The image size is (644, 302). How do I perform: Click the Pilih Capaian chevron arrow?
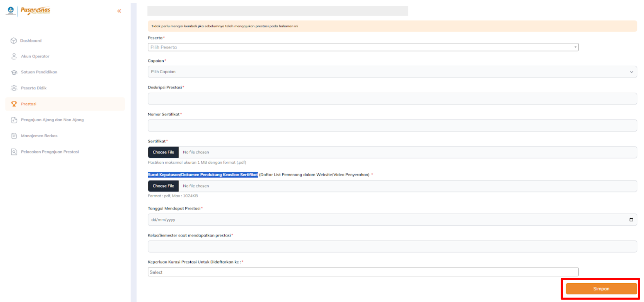click(632, 72)
